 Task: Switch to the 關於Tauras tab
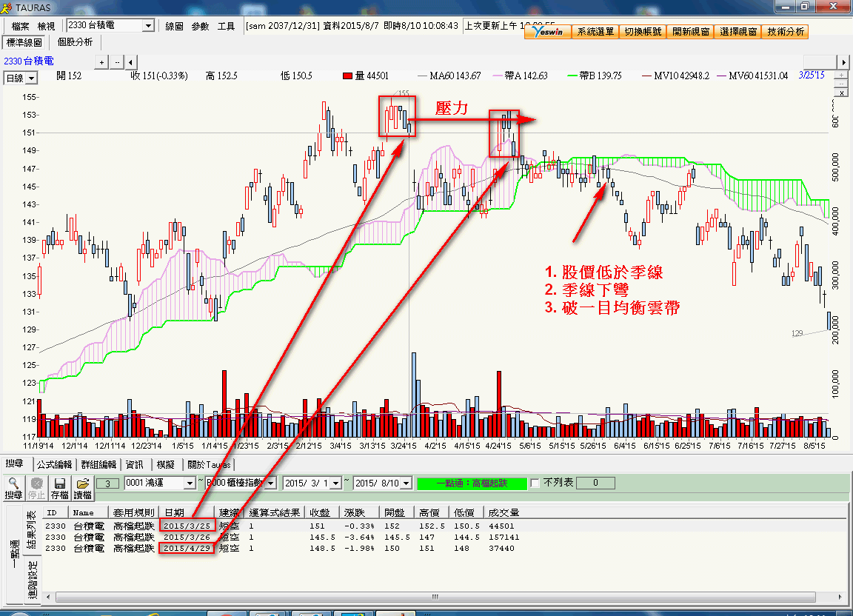[209, 465]
